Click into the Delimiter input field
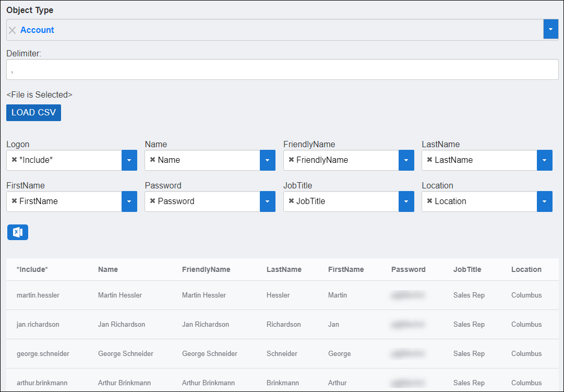The height and width of the screenshot is (392, 564). (x=282, y=69)
